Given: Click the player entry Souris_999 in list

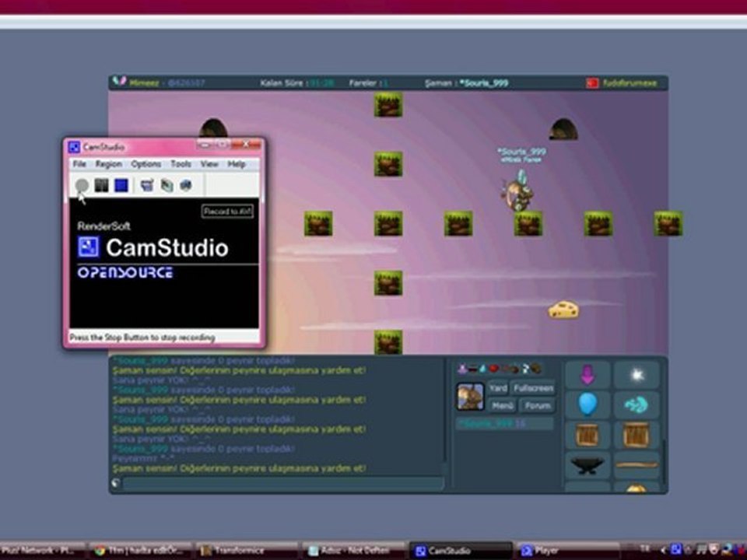Looking at the screenshot, I should 504,423.
